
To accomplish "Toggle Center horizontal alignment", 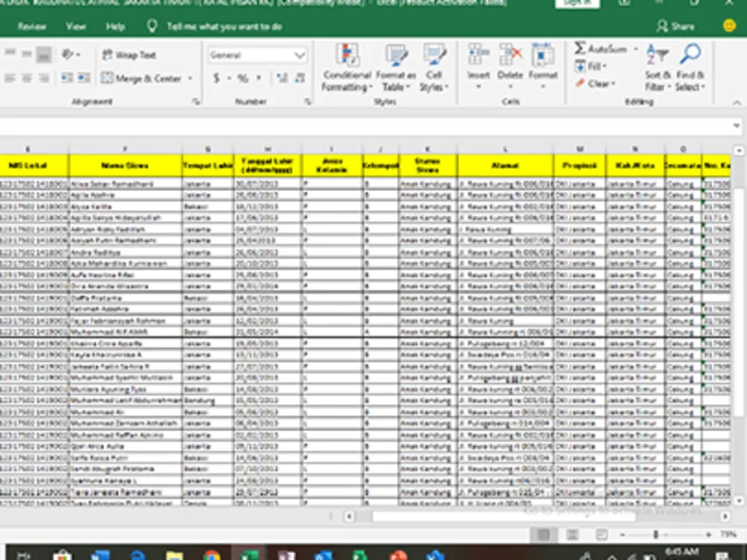I will 27,78.
